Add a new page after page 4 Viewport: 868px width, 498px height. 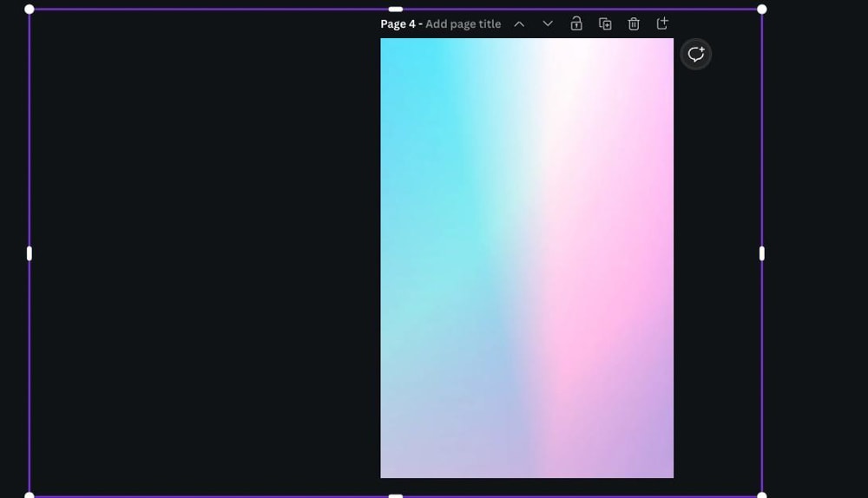coord(662,23)
